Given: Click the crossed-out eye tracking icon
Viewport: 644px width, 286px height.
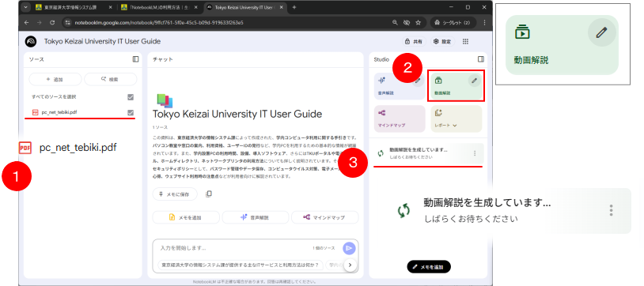Looking at the screenshot, I should pos(407,23).
